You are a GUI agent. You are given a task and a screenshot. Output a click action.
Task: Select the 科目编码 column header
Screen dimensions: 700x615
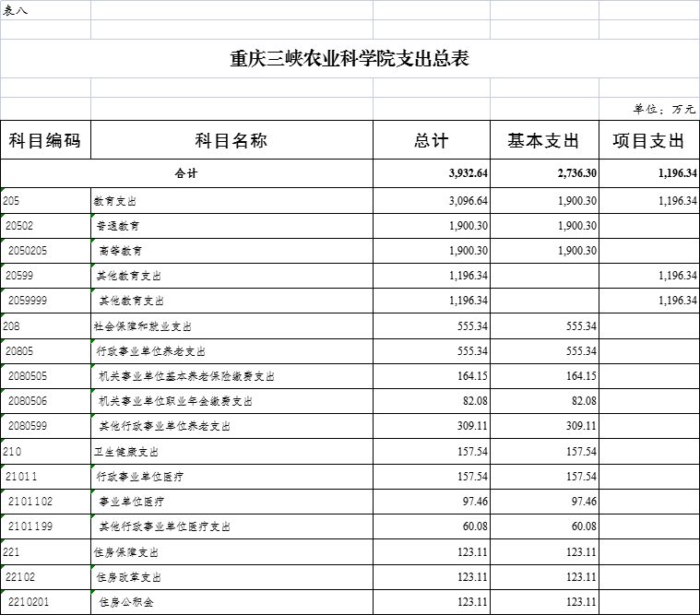(x=45, y=140)
